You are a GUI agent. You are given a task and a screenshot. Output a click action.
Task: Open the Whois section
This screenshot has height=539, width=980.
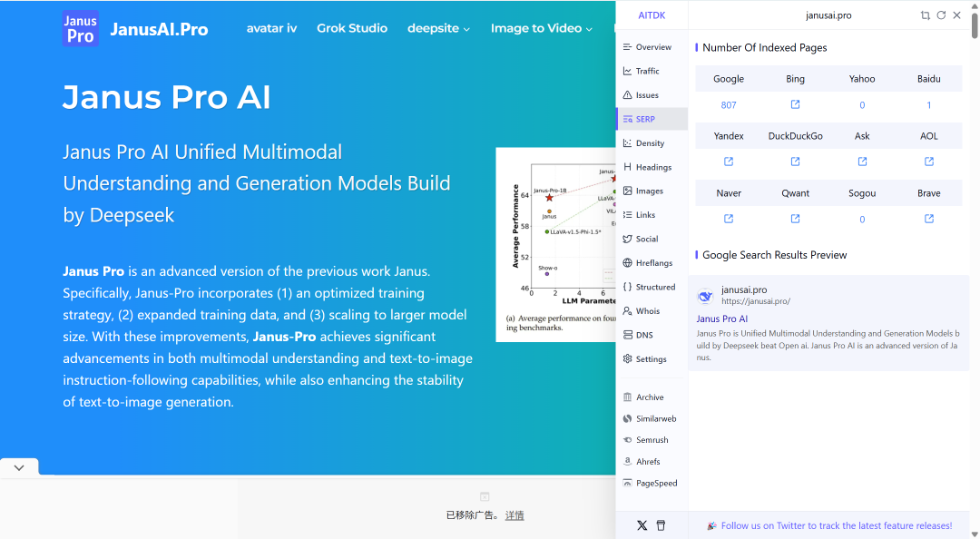pyautogui.click(x=652, y=310)
